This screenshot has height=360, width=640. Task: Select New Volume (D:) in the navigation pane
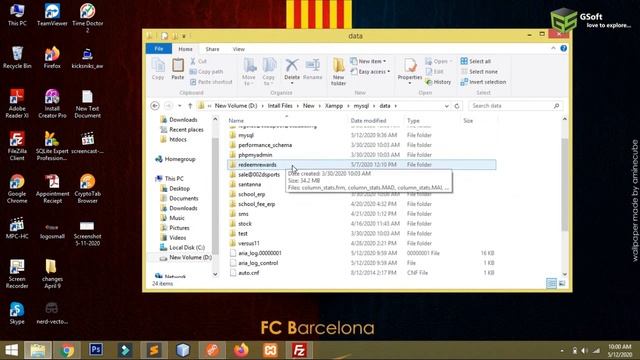[x=190, y=258]
